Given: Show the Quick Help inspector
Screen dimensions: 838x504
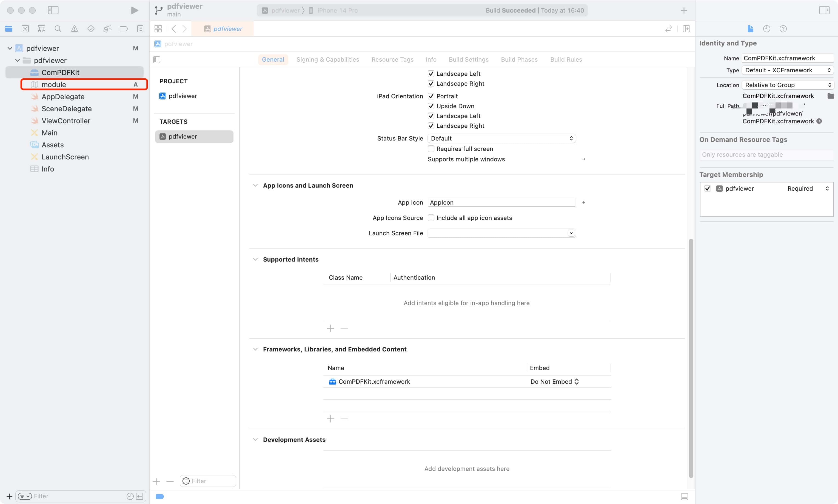Looking at the screenshot, I should 783,29.
